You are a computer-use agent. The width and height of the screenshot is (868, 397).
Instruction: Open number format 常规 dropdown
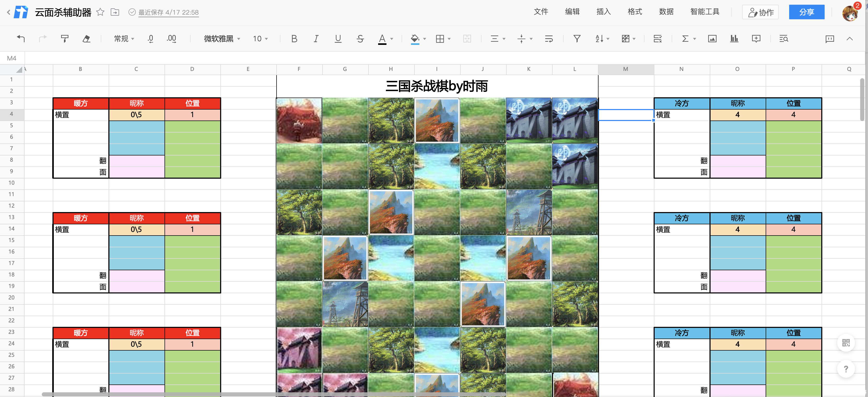pyautogui.click(x=124, y=39)
